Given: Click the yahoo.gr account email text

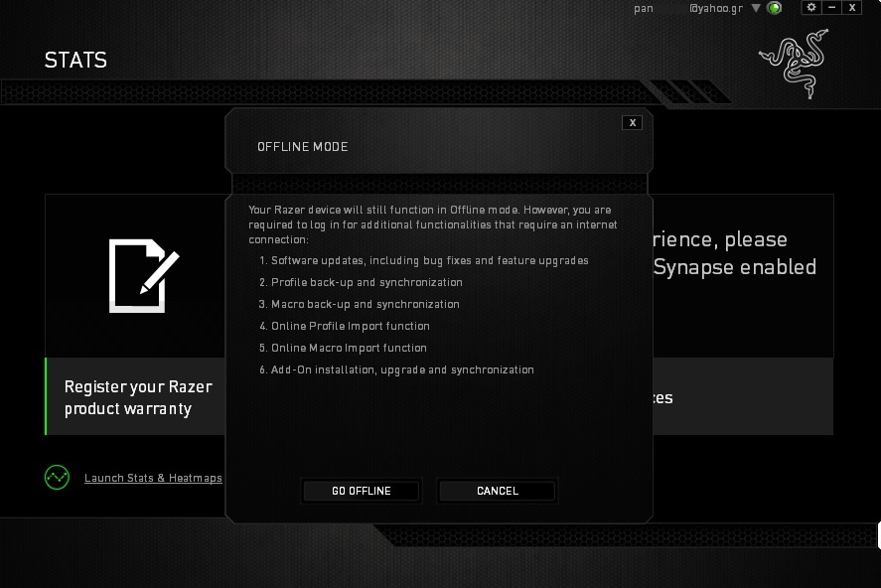Looking at the screenshot, I should [x=687, y=8].
